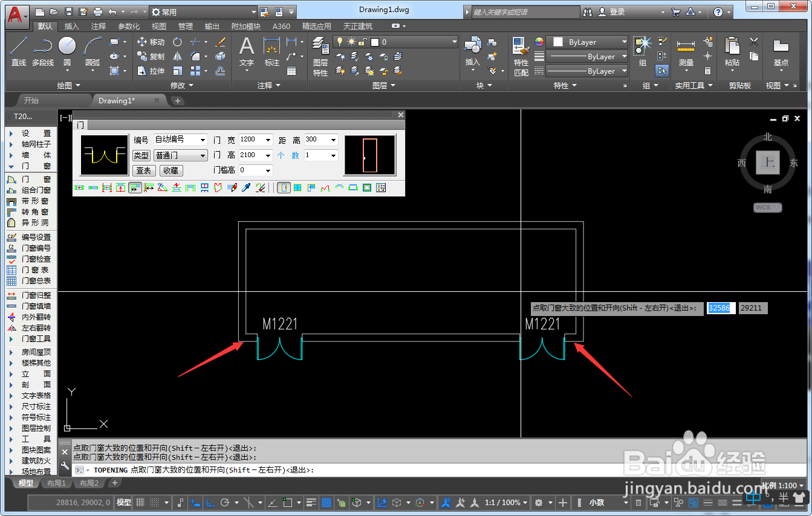Click the door elevation preview thumbnail
Screen dimensions: 812x516
369,155
